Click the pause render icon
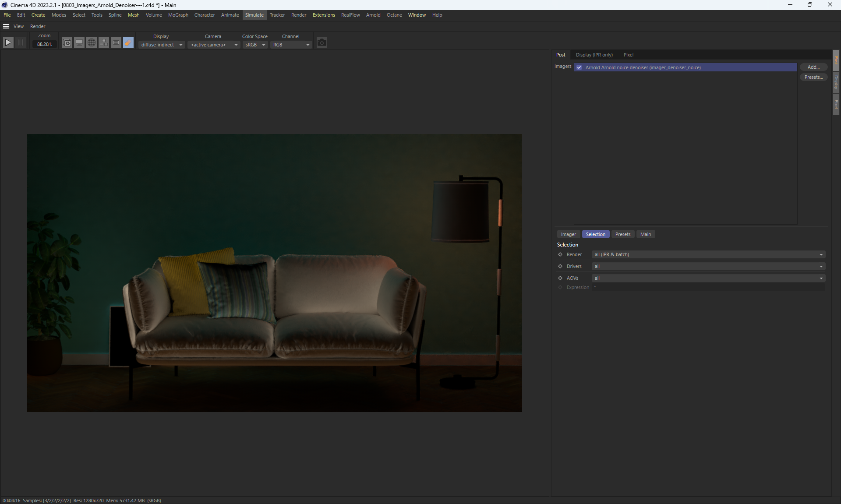 [x=21, y=42]
